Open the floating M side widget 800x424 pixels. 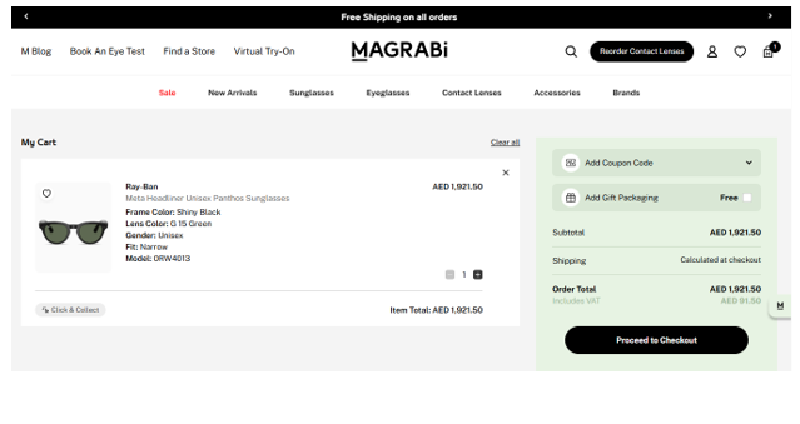tap(780, 306)
